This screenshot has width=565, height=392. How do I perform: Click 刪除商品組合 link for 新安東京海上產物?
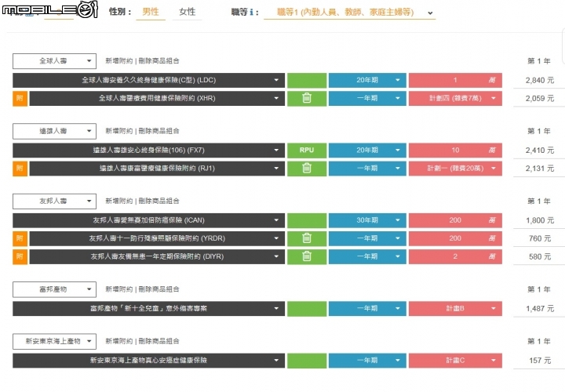pyautogui.click(x=159, y=341)
